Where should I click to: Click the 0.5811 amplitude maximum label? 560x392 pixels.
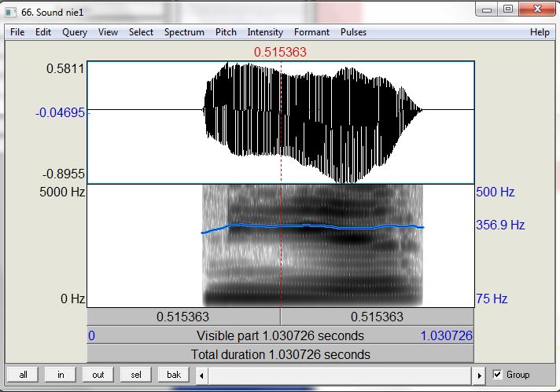coord(66,68)
